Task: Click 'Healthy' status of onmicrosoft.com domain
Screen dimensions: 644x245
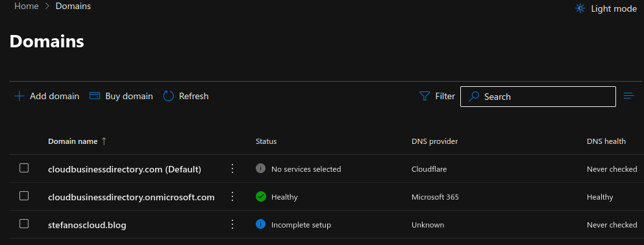Action: point(284,197)
